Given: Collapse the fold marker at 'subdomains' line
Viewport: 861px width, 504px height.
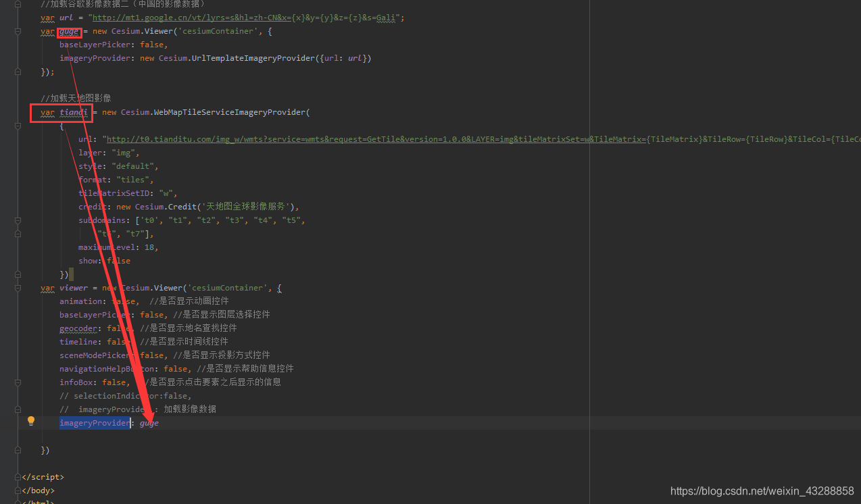Looking at the screenshot, I should 18,220.
